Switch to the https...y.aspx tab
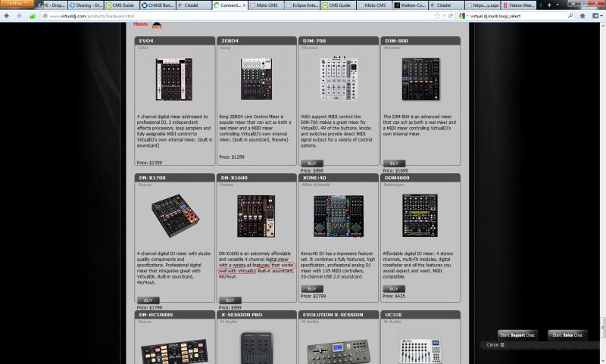 coord(483,5)
